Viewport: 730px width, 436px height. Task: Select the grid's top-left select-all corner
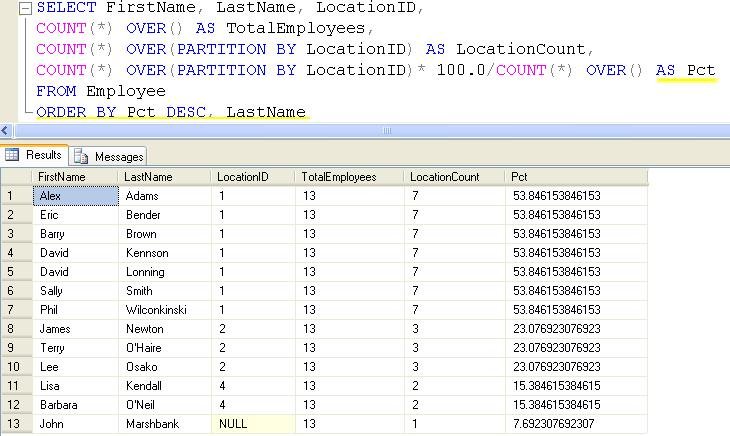pyautogui.click(x=16, y=177)
